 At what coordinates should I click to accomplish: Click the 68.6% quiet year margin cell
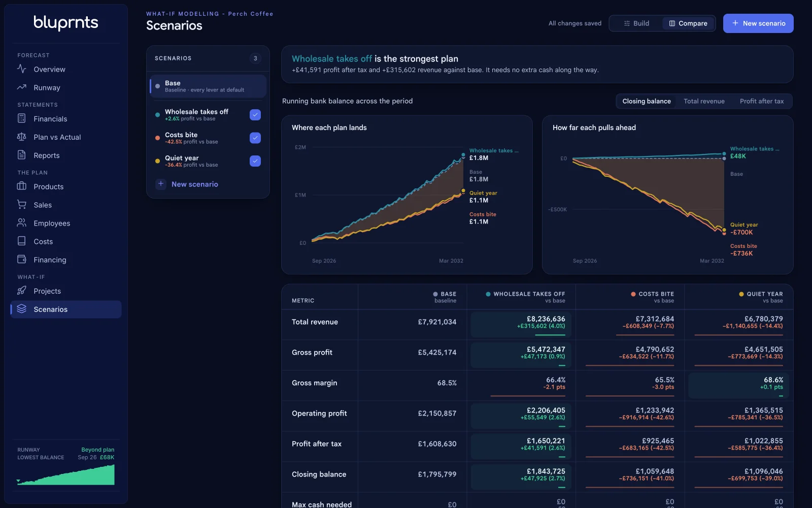pos(739,386)
